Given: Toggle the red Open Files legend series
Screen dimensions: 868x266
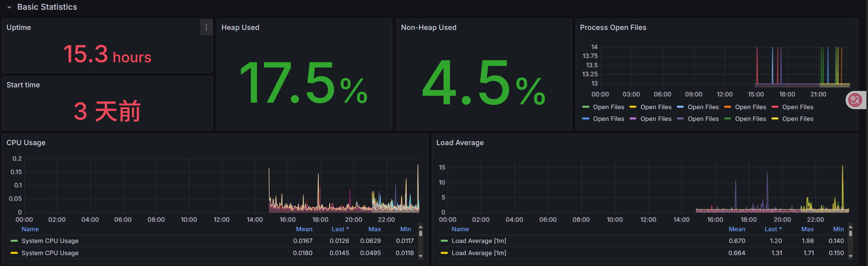Looking at the screenshot, I should point(797,107).
